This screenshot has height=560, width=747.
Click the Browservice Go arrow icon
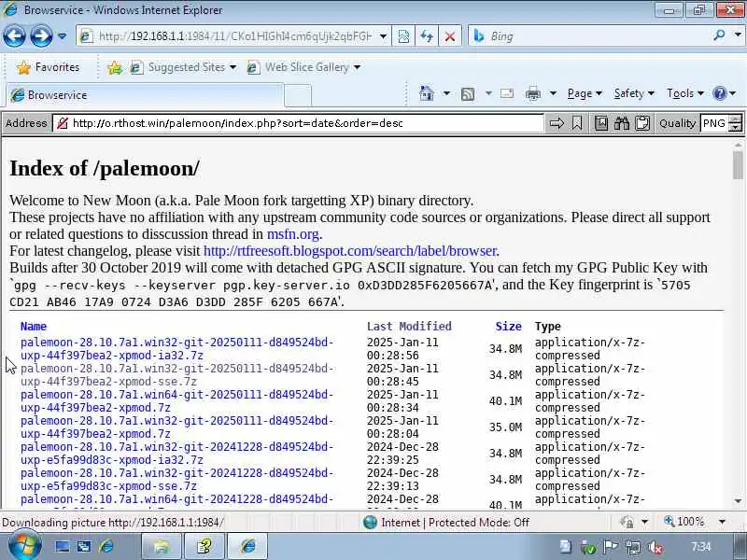(x=557, y=123)
